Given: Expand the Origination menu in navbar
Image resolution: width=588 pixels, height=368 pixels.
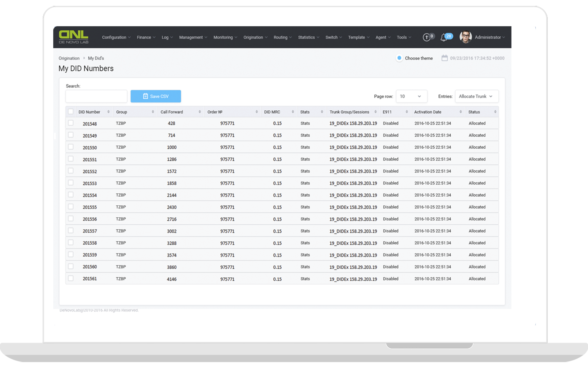Looking at the screenshot, I should pos(255,37).
